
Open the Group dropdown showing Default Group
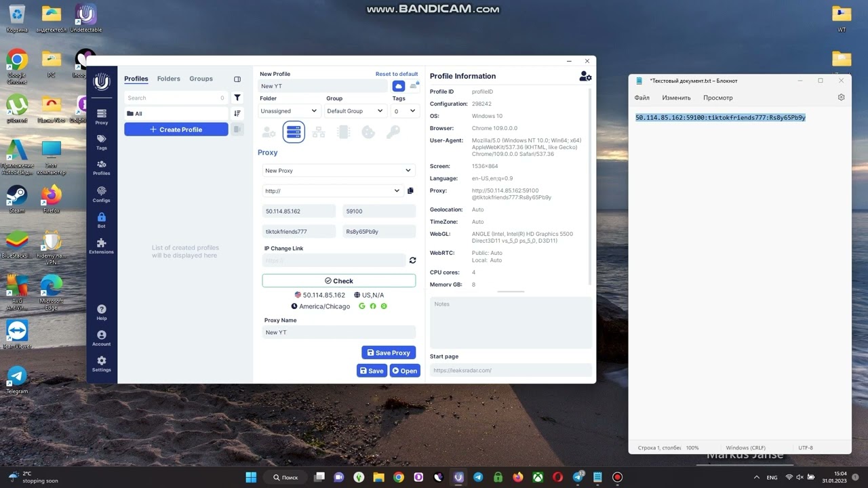click(355, 111)
